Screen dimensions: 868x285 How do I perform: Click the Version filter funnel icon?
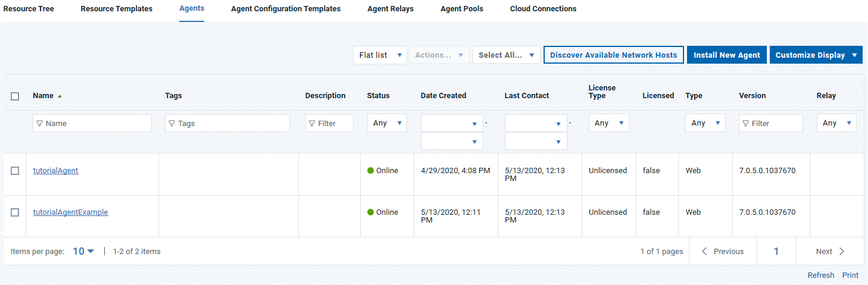click(x=746, y=124)
